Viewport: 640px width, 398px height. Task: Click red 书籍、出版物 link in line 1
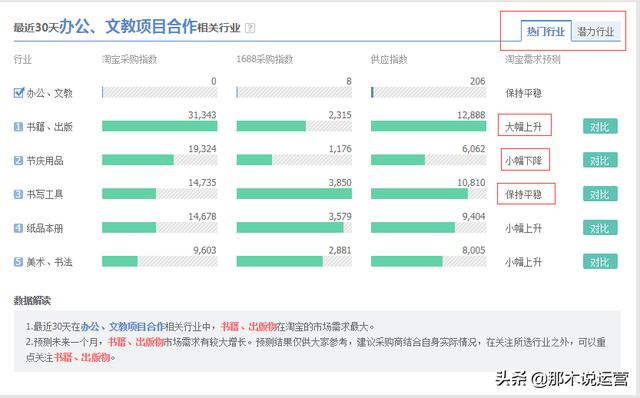pyautogui.click(x=249, y=327)
